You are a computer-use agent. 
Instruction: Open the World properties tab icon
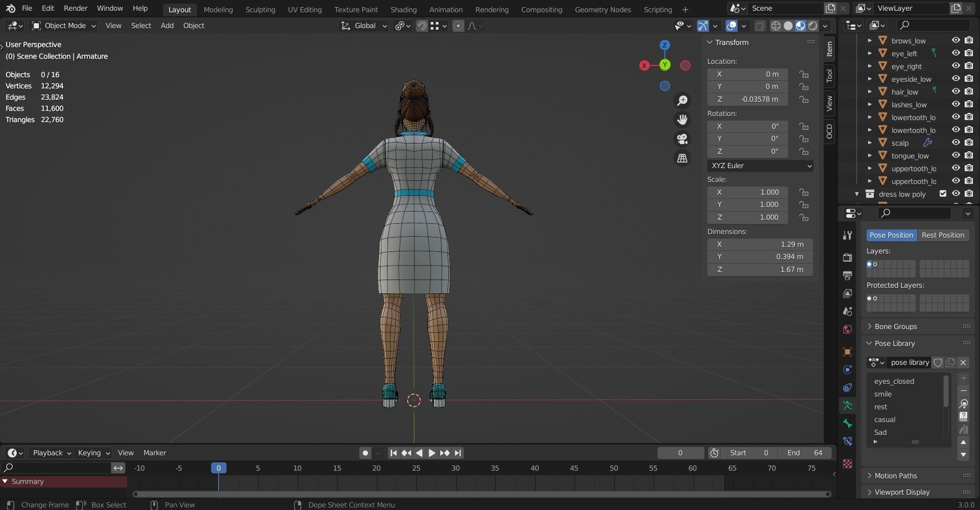(848, 329)
